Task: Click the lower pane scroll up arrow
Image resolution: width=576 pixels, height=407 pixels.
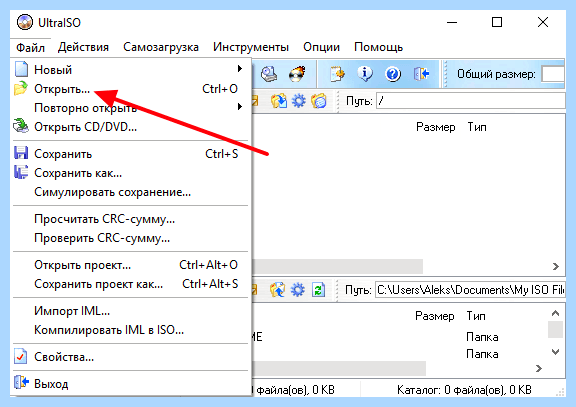Action: 555,313
